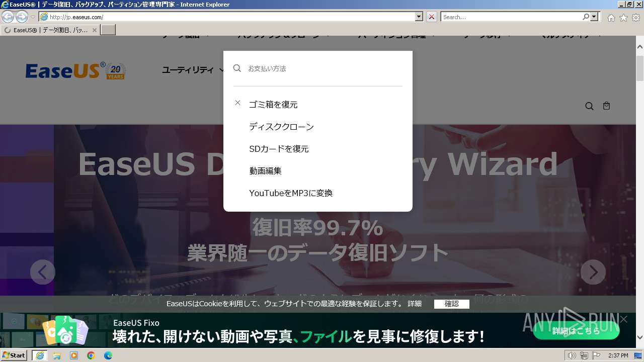The height and width of the screenshot is (362, 644).
Task: Go to previous carousel slide
Action: click(x=42, y=272)
